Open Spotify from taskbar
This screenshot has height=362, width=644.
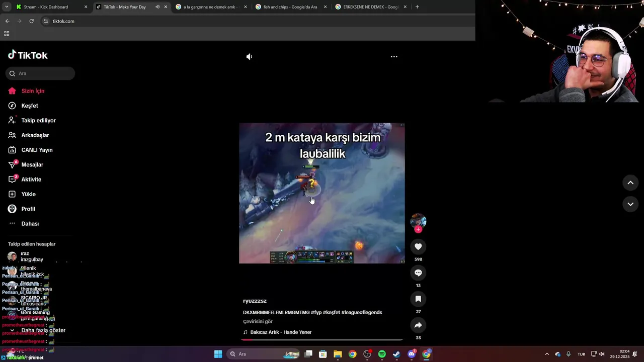tap(382, 354)
